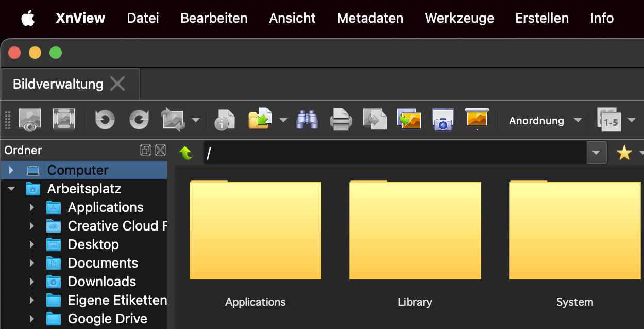Click the toolbar drag handle grip
The image size is (644, 329).
(x=8, y=120)
